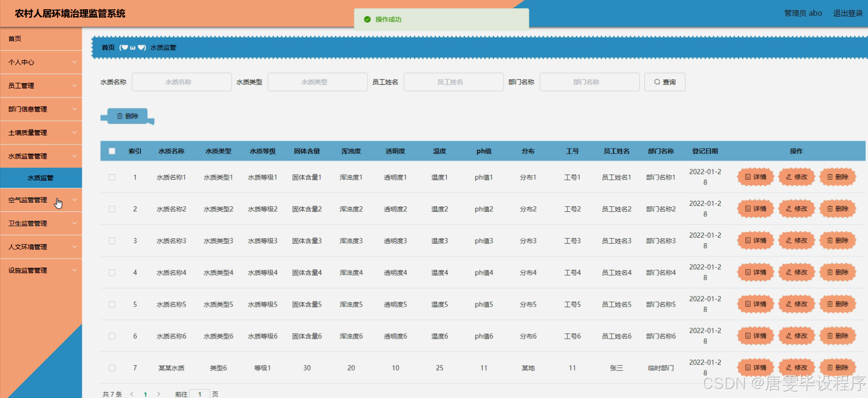Select page 1 in pagination
Screen dimensions: 868x398
(x=145, y=394)
